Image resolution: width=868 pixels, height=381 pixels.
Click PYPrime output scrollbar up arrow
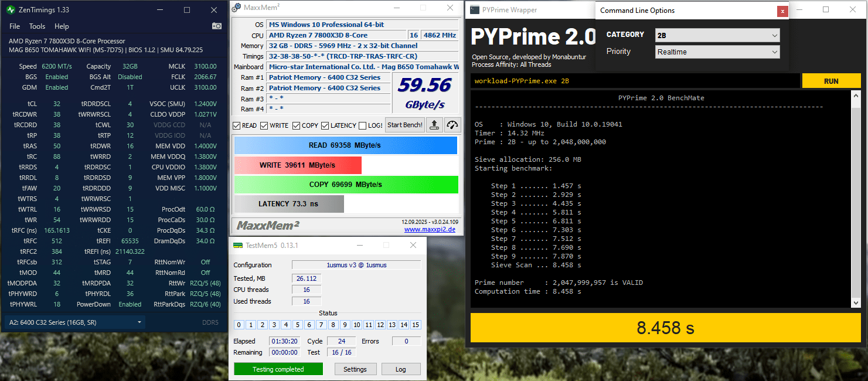[856, 96]
